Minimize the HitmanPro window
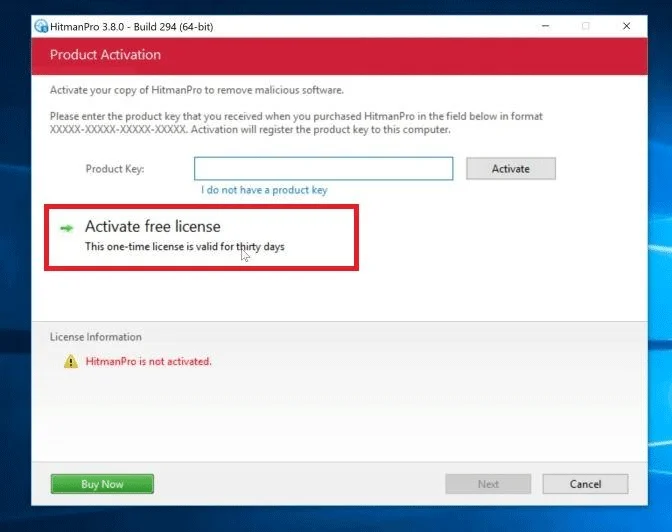This screenshot has height=532, width=672. point(546,26)
